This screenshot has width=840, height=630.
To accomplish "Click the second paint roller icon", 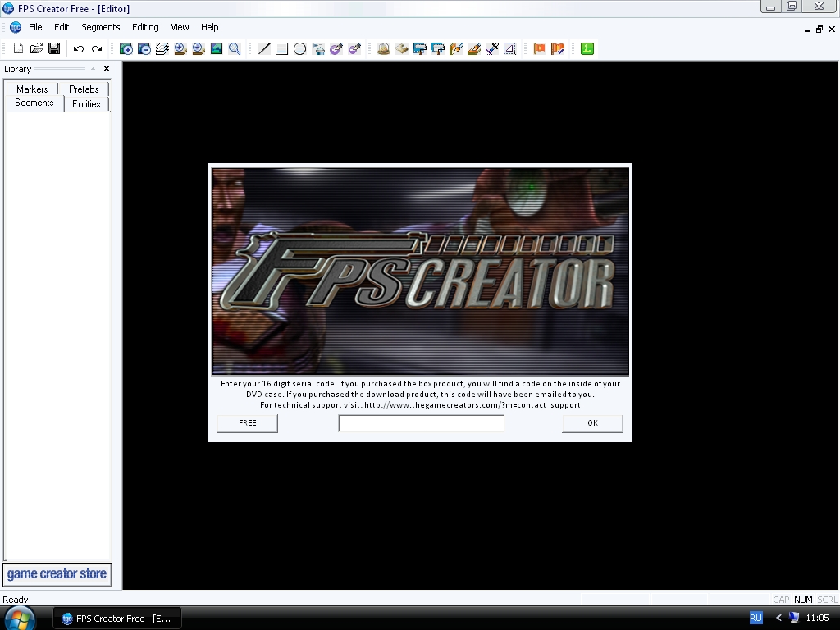I will coord(438,48).
